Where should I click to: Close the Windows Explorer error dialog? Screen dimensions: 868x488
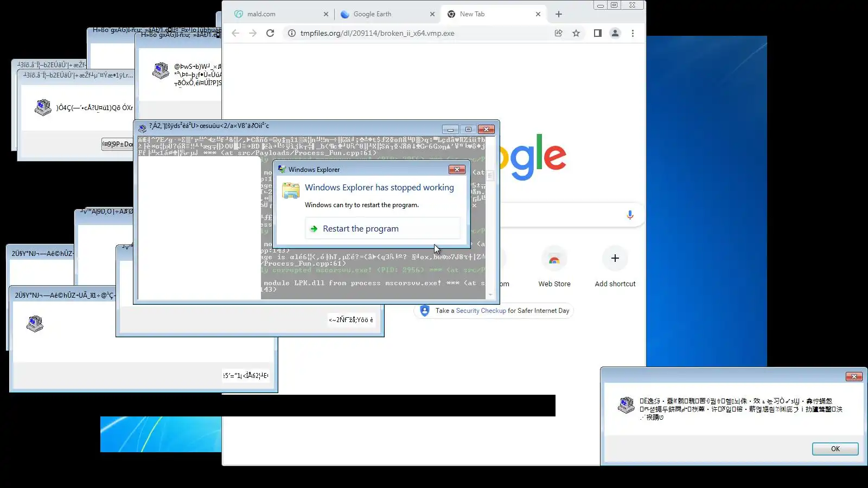[x=457, y=170]
